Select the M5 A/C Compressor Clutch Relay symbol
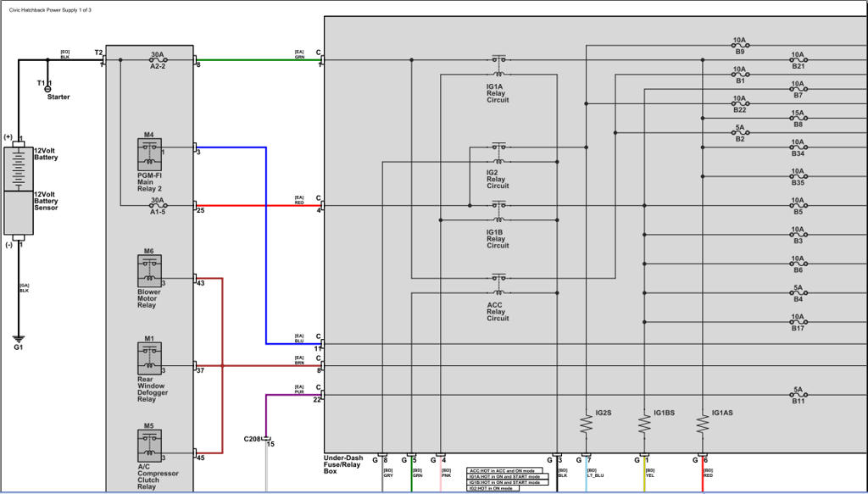The image size is (868, 494). [149, 446]
